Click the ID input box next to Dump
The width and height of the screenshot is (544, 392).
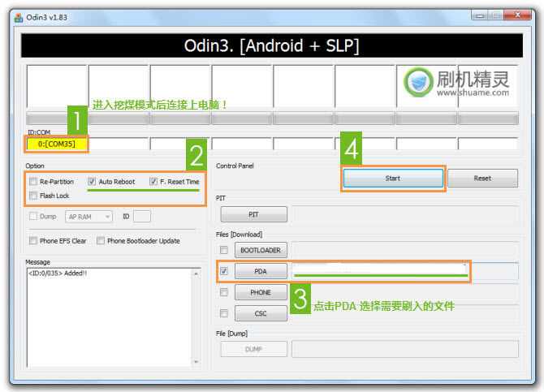[142, 217]
